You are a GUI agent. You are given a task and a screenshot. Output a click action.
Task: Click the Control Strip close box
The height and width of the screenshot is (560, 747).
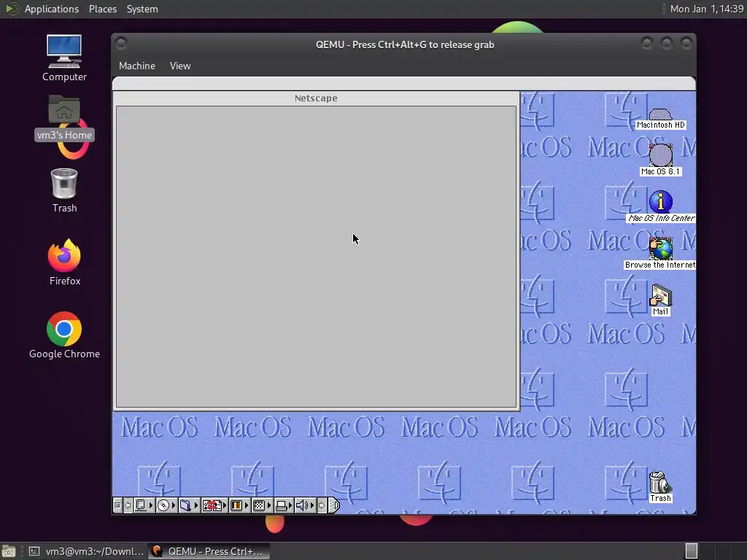pyautogui.click(x=117, y=505)
